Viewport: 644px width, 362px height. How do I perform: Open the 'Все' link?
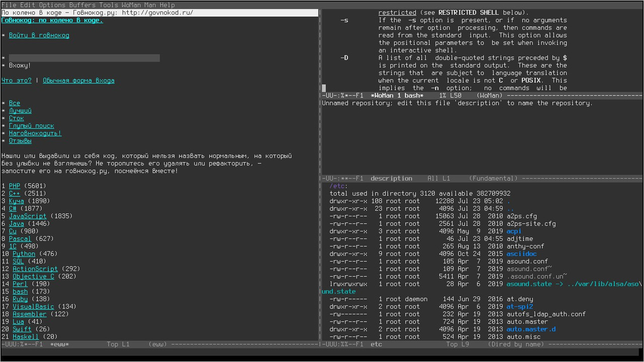point(15,103)
